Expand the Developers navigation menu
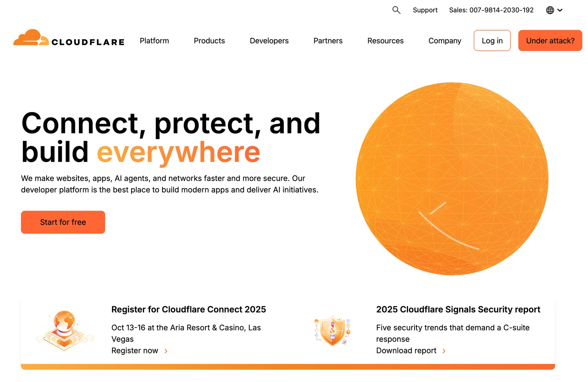Viewport: 588px width, 382px height. point(269,41)
